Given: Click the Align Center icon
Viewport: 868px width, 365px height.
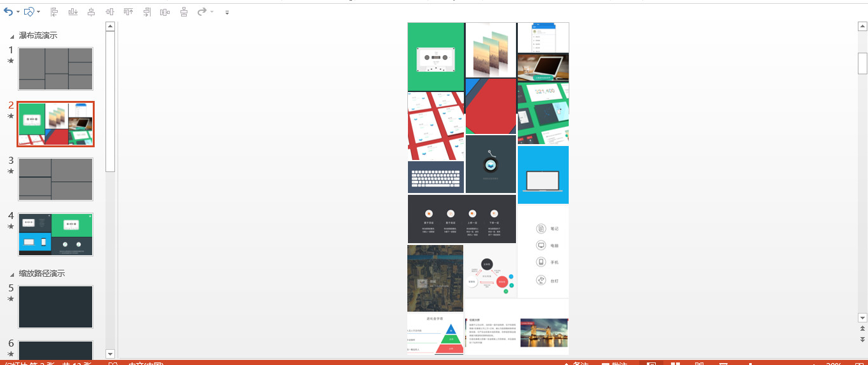Looking at the screenshot, I should pyautogui.click(x=92, y=11).
